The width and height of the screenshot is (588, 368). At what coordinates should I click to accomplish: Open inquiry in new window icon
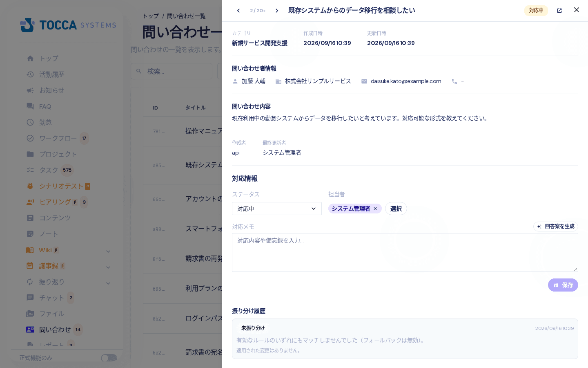click(x=559, y=11)
